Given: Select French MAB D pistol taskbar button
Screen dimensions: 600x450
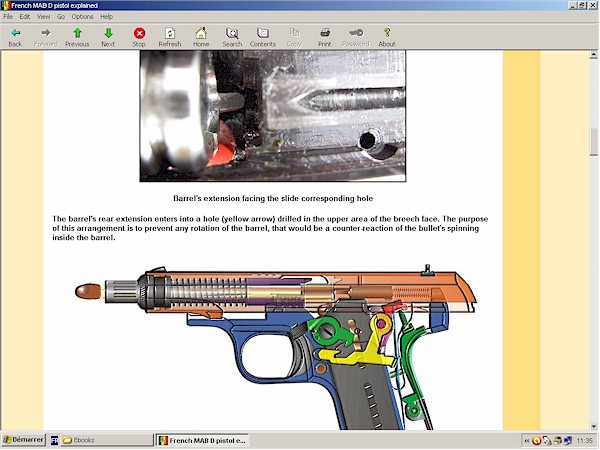Looking at the screenshot, I should click(x=203, y=440).
